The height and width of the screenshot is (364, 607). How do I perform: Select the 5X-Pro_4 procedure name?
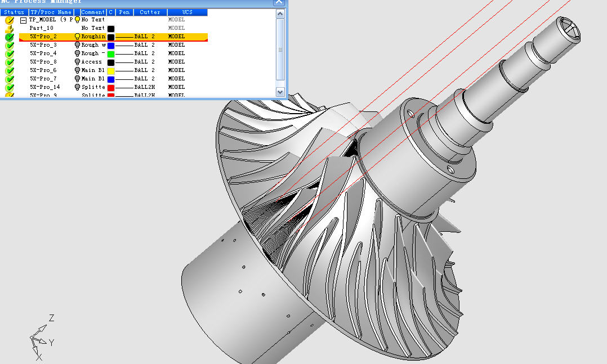click(43, 53)
